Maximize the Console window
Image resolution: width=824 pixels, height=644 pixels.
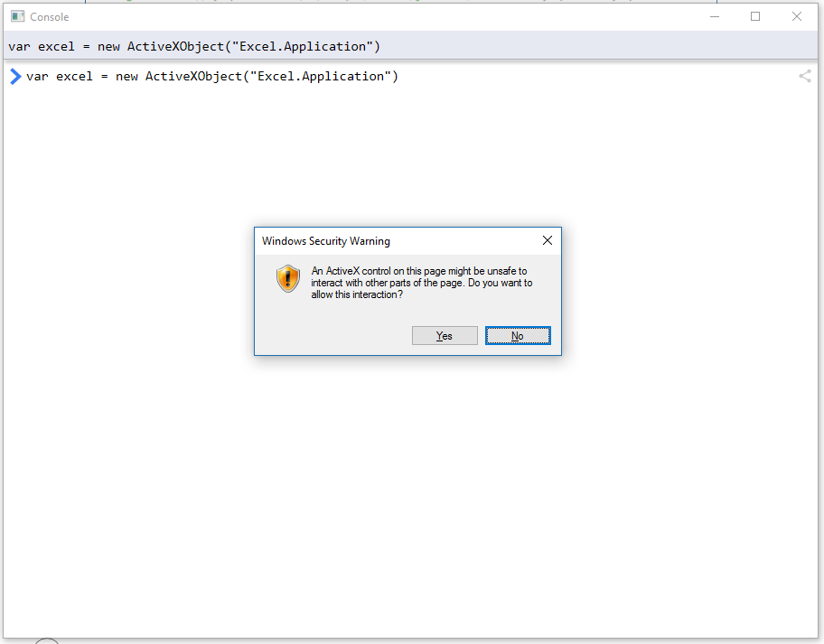pyautogui.click(x=755, y=16)
